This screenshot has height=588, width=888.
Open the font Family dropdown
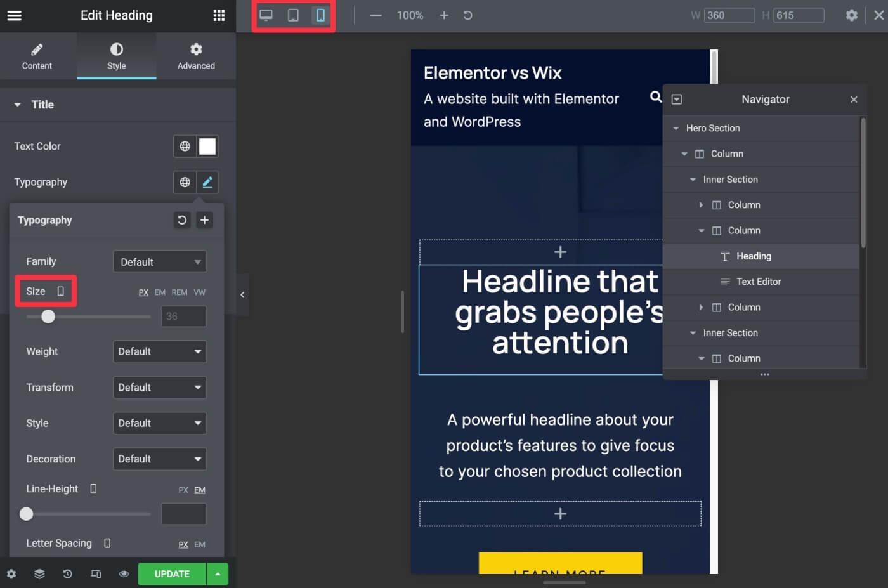(160, 262)
